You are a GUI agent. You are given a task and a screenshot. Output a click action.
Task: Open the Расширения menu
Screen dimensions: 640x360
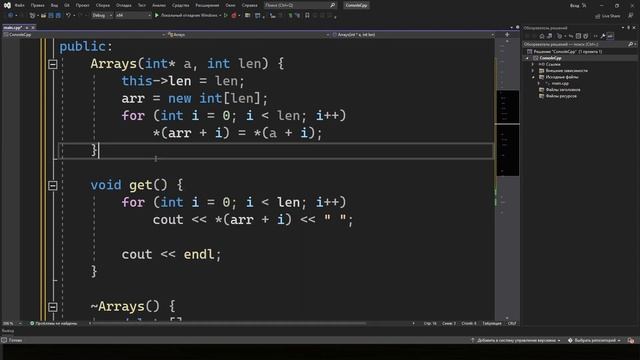[207, 5]
